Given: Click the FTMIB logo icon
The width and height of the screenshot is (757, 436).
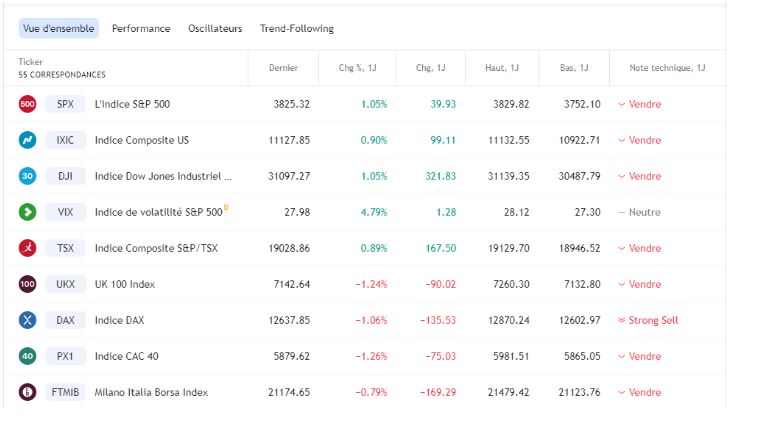Looking at the screenshot, I should (28, 392).
